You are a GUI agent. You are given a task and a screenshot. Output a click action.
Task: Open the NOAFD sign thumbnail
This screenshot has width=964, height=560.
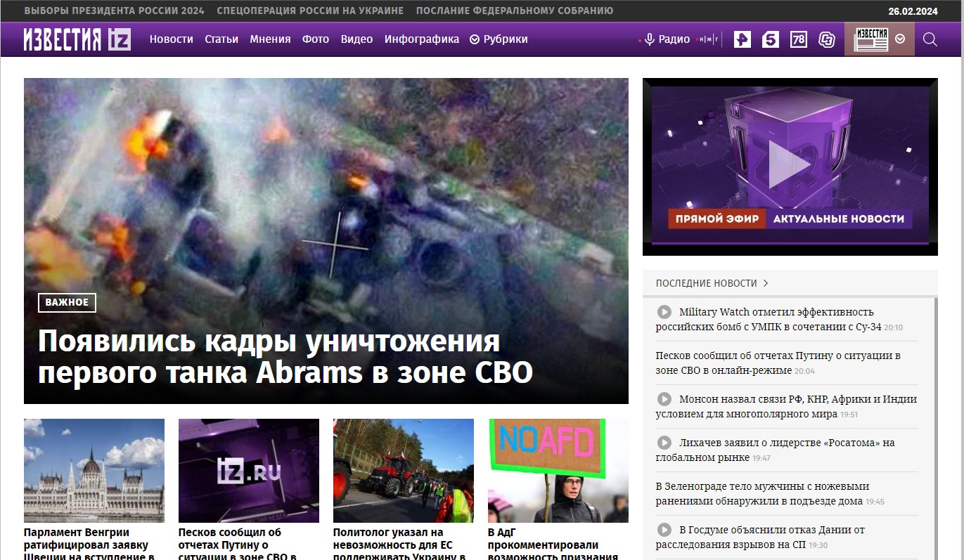tap(558, 471)
